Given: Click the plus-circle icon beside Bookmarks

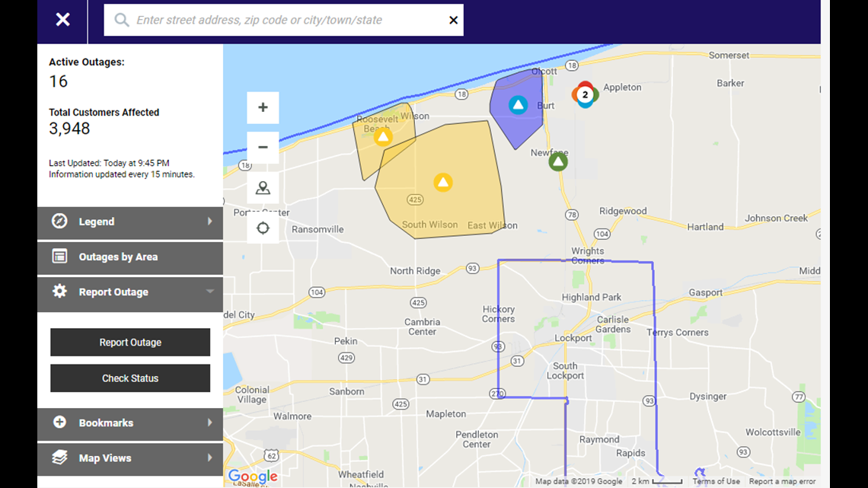Looking at the screenshot, I should click(x=59, y=422).
